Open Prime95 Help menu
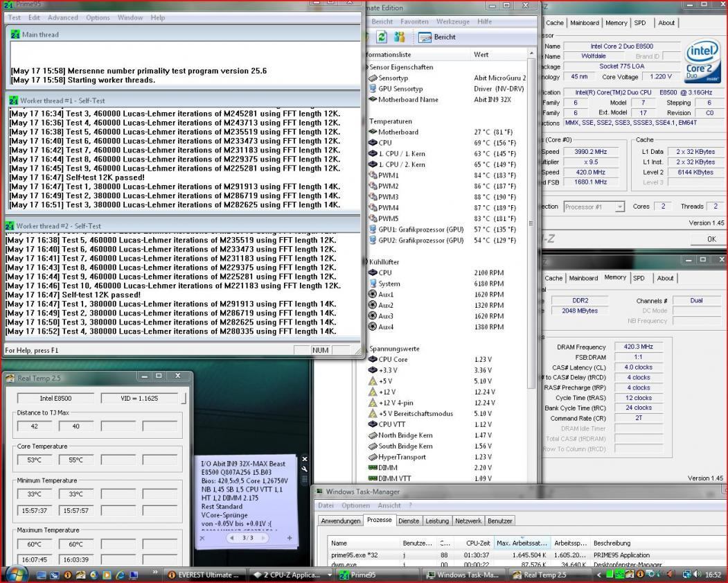728x583 pixels. click(x=158, y=17)
